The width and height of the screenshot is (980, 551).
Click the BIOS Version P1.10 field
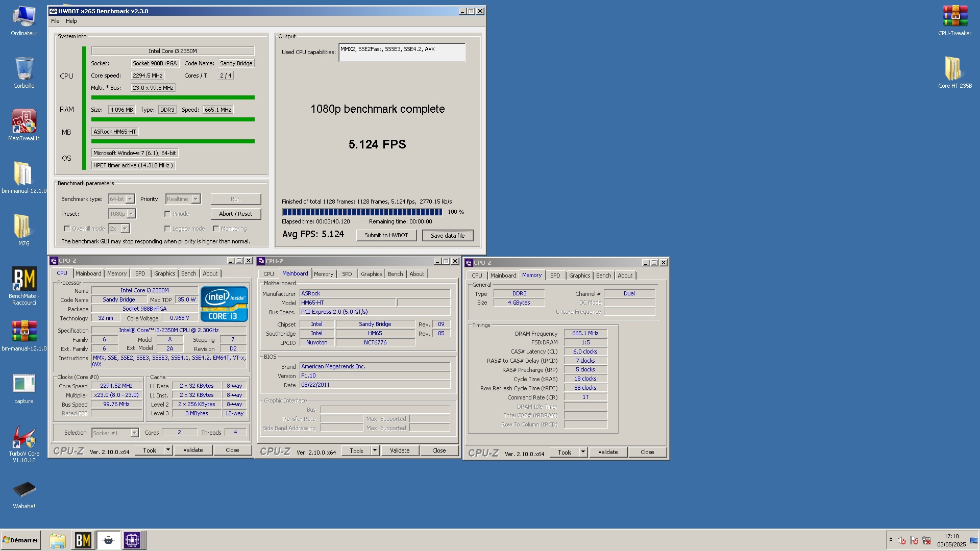375,375
